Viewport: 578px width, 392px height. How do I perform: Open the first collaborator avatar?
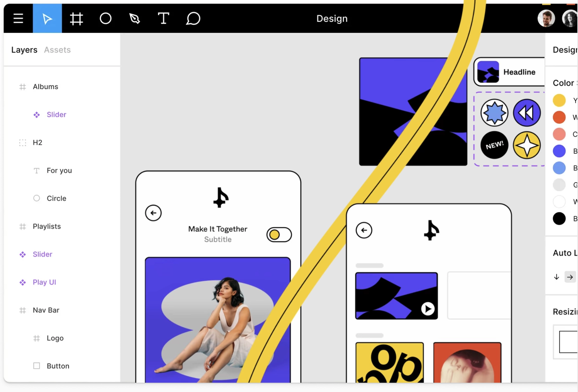pos(546,18)
